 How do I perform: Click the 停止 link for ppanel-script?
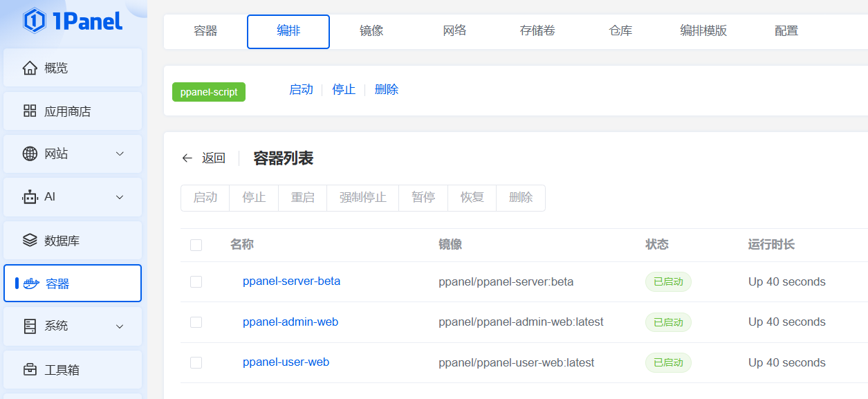pos(344,90)
